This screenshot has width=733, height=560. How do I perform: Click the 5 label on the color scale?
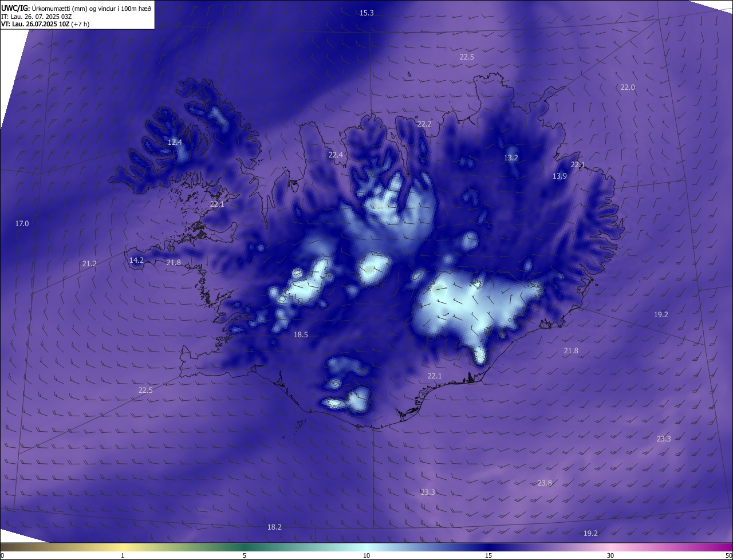(x=245, y=555)
